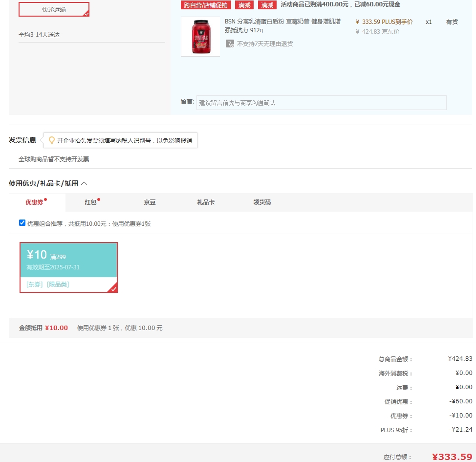This screenshot has width=476, height=462.
Task: Click the red checkmark corner on coupon
Action: click(x=113, y=288)
